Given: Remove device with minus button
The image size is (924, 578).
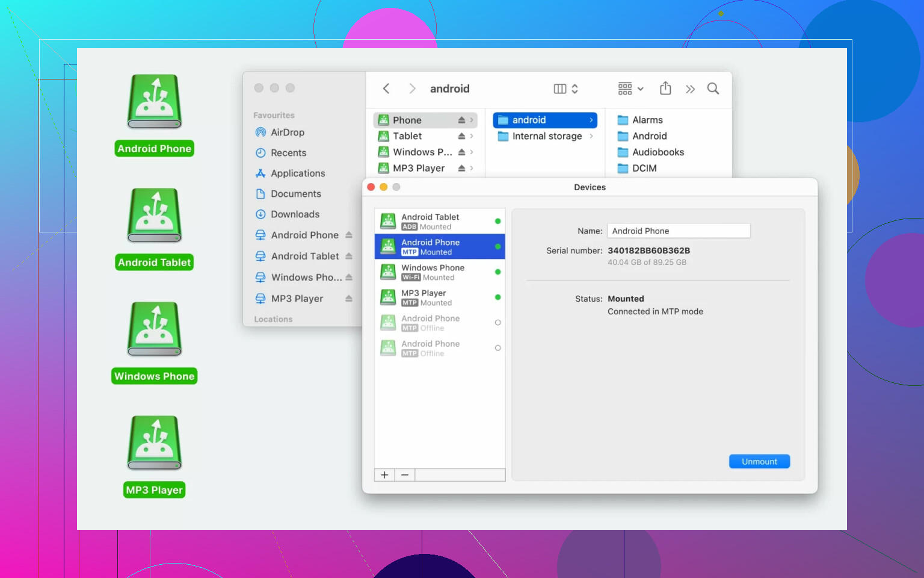Looking at the screenshot, I should [x=405, y=475].
